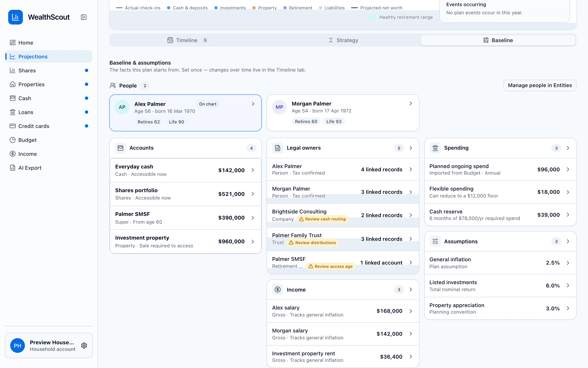588x368 pixels.
Task: Click the MP avatar for Morgan Palmer
Action: point(279,107)
